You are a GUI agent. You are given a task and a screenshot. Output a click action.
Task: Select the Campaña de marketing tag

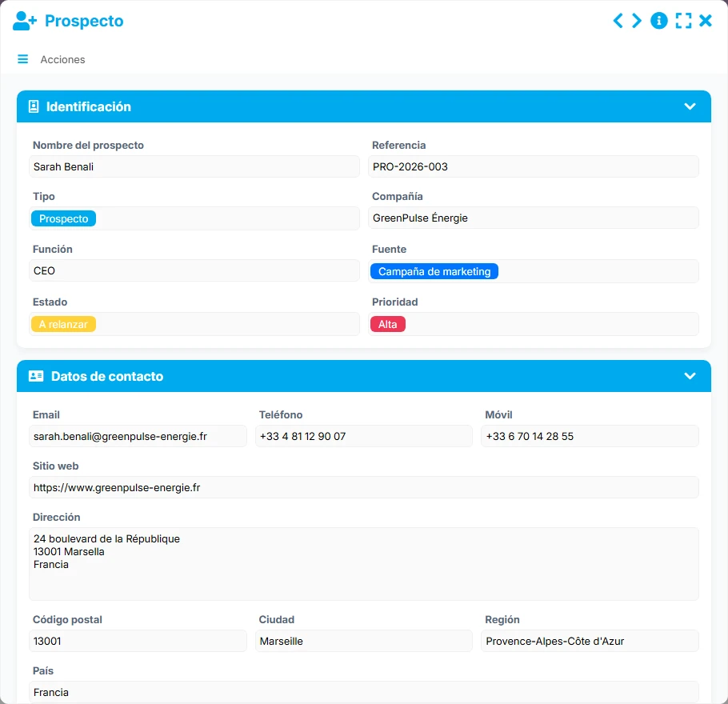point(434,272)
